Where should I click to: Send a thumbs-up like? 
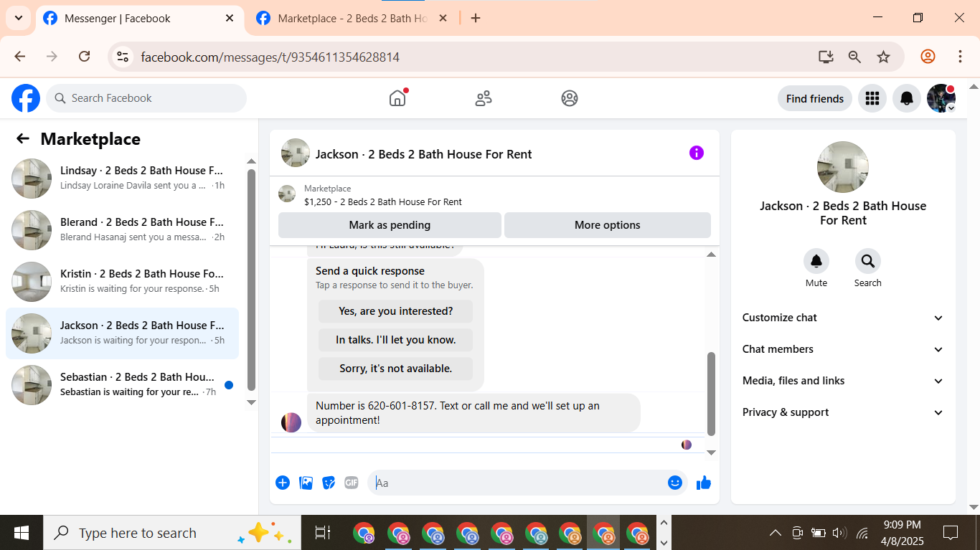704,483
